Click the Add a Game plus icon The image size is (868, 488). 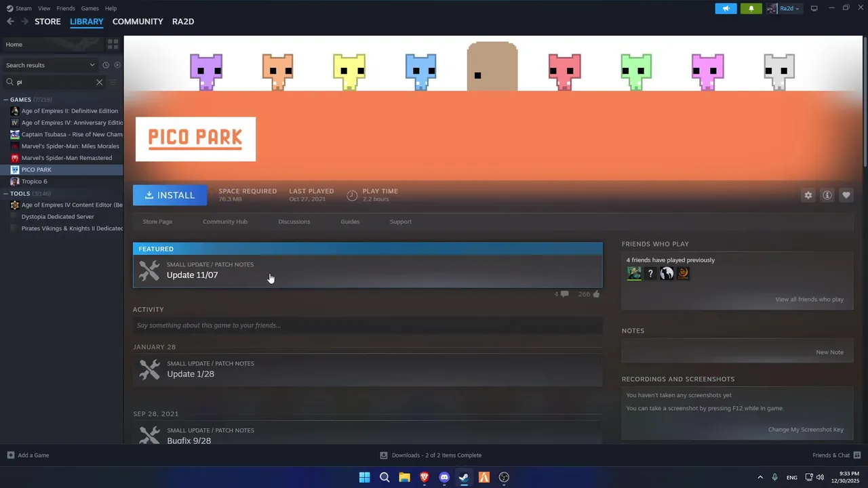coord(10,455)
